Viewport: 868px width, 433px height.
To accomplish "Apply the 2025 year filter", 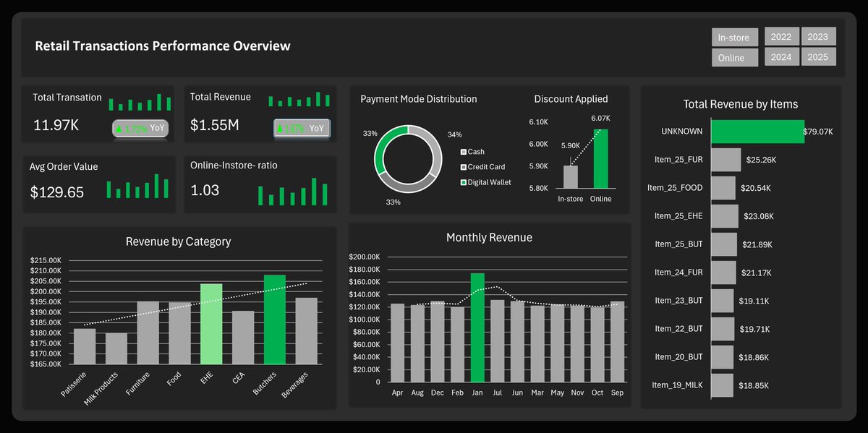I will (818, 56).
